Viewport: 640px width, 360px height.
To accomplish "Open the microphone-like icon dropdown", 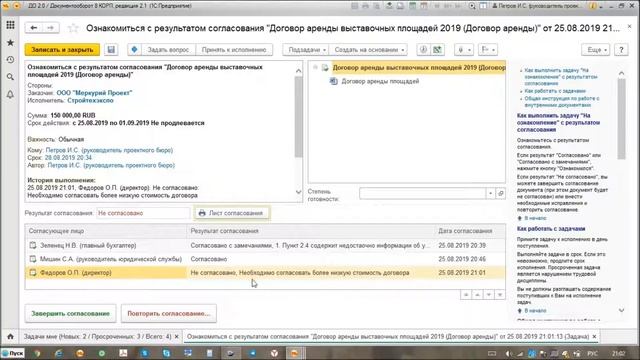I will coord(464,50).
